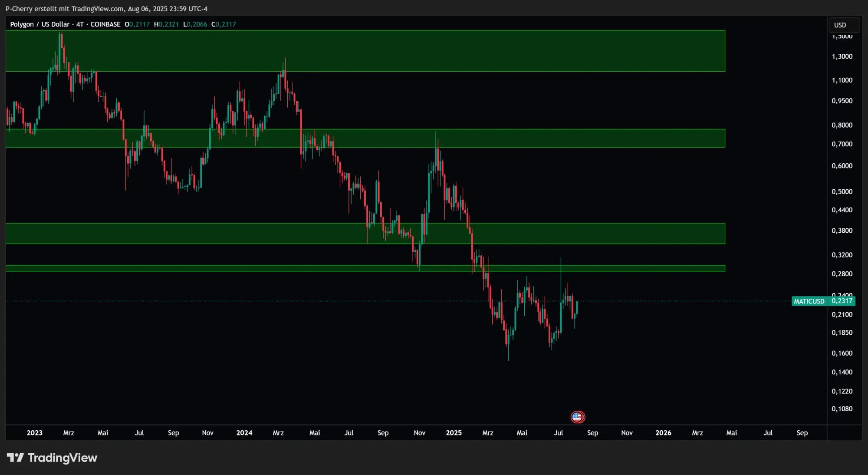Viewport: 868px width, 475px height.
Task: Click the 2023 label on time axis
Action: [35, 433]
